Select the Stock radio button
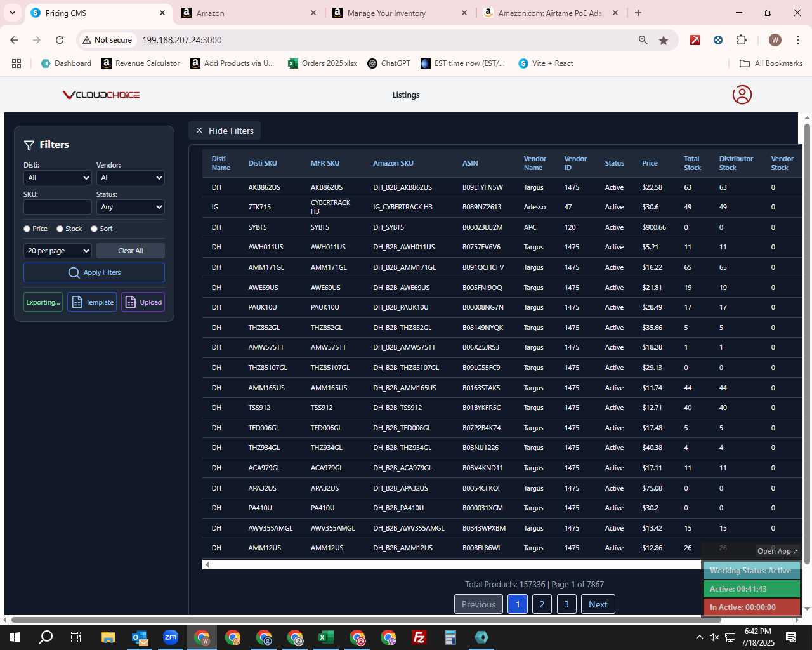Viewport: 812px width, 650px height. (x=60, y=229)
